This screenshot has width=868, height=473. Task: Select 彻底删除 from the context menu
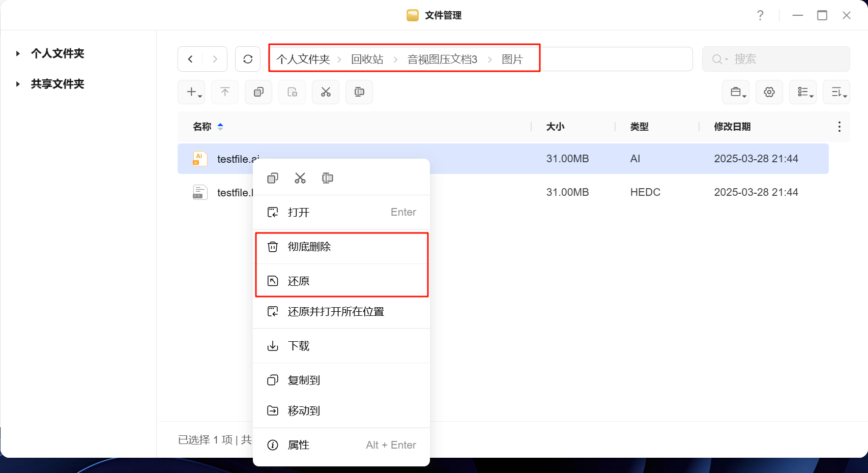(x=309, y=247)
